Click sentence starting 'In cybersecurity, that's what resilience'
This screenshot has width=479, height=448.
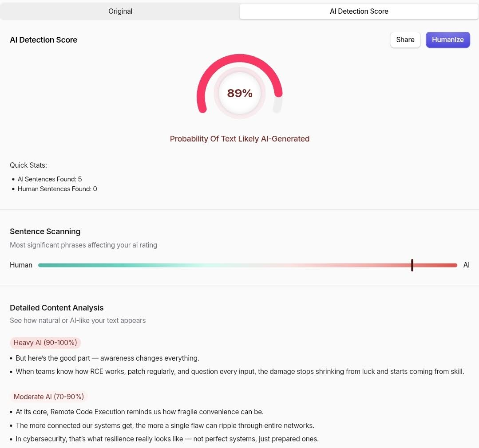tap(167, 439)
